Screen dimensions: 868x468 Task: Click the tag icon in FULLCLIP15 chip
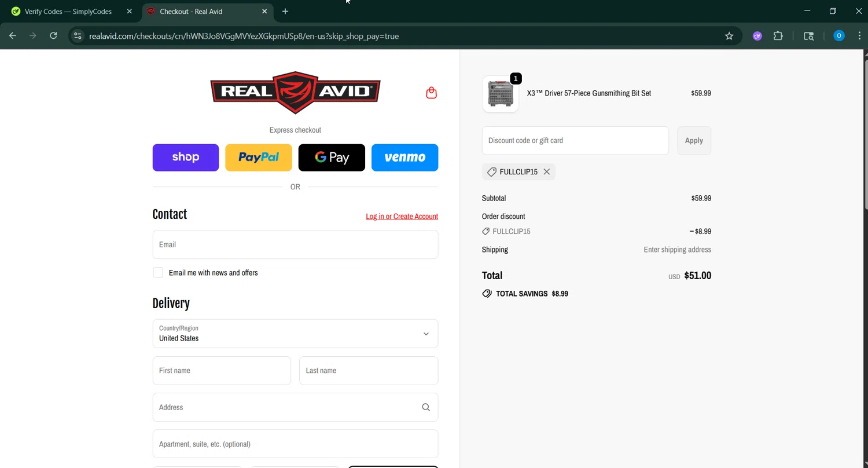tap(492, 172)
